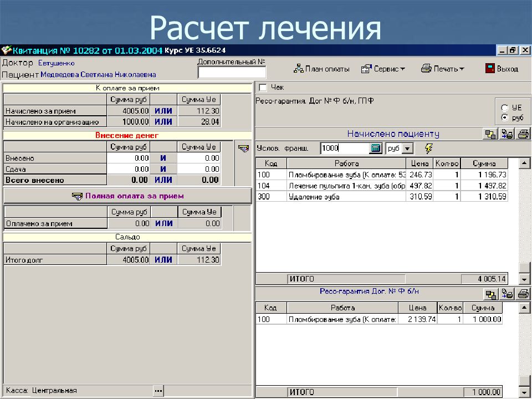Enable the Чек checkbox
532x399 pixels.
tap(263, 88)
